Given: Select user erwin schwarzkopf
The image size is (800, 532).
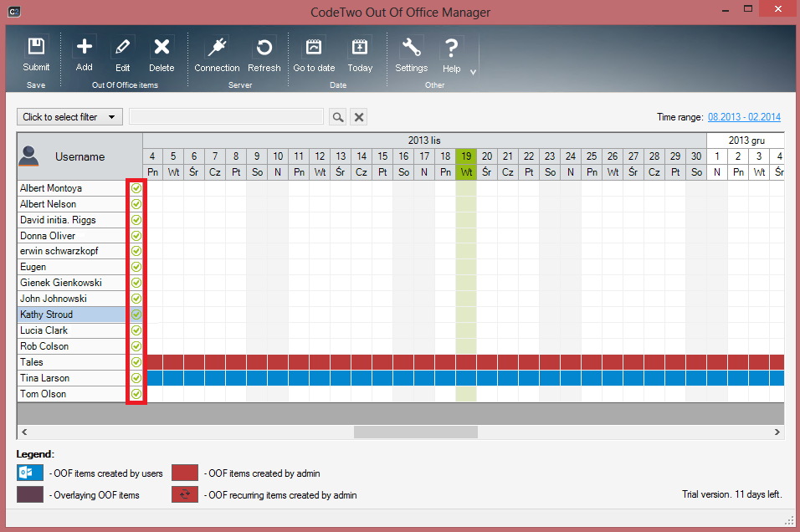Looking at the screenshot, I should (x=71, y=251).
